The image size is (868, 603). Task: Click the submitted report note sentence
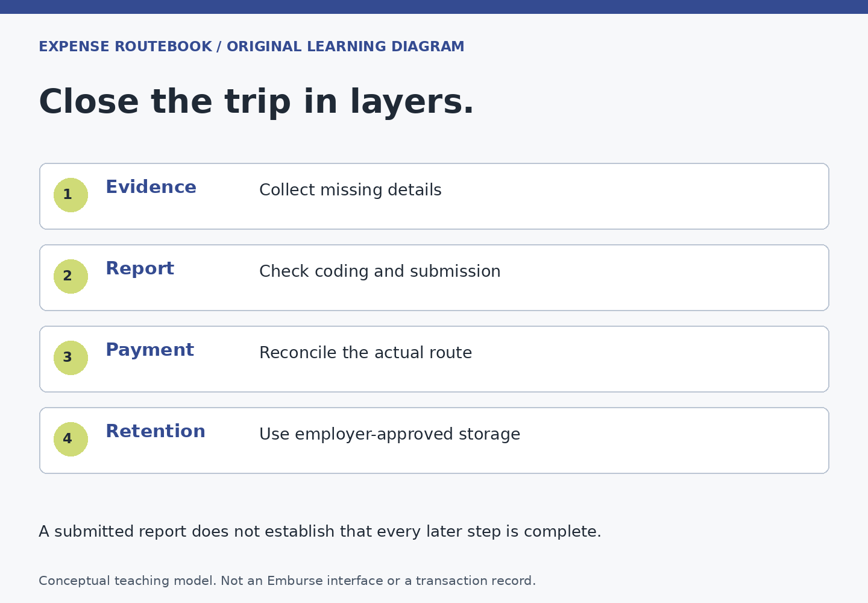(320, 532)
